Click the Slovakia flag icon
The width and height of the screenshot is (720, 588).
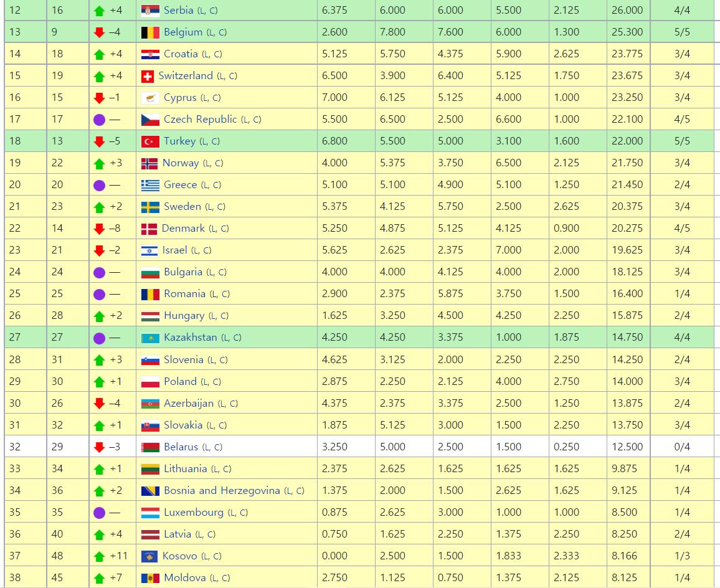point(150,426)
